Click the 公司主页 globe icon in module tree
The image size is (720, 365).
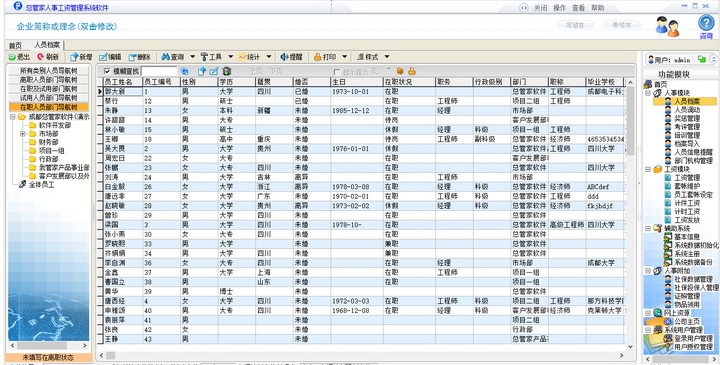pos(668,320)
